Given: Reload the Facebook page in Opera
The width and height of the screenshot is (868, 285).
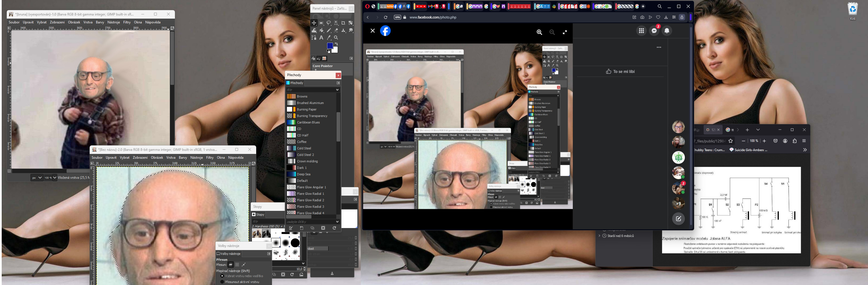Looking at the screenshot, I should (x=385, y=17).
